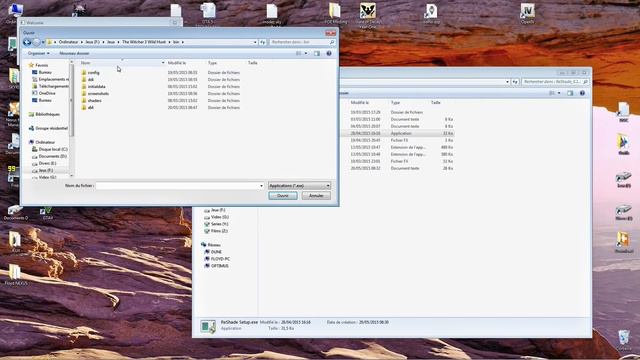Image resolution: width=640 pixels, height=360 pixels.
Task: Click help icon in the background Explorer window
Action: [x=582, y=93]
